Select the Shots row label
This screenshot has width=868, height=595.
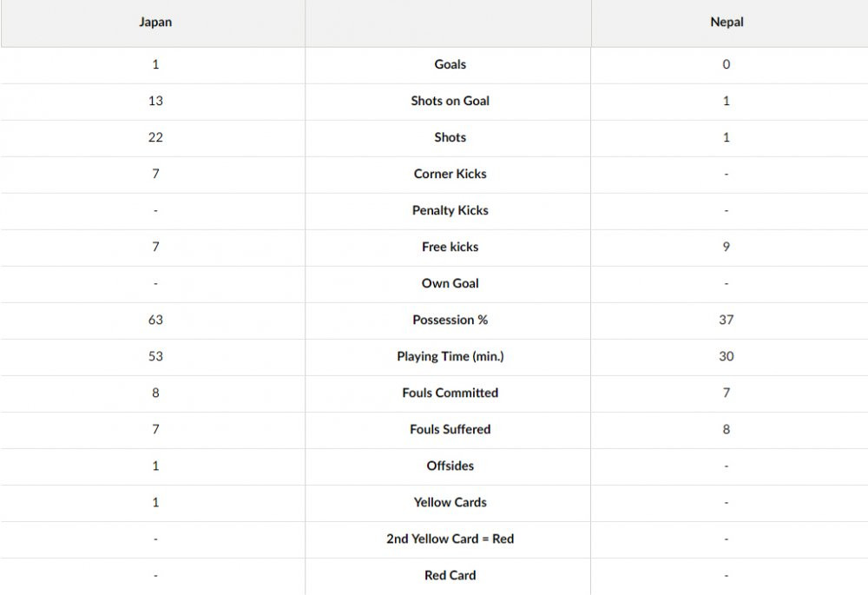pos(450,137)
